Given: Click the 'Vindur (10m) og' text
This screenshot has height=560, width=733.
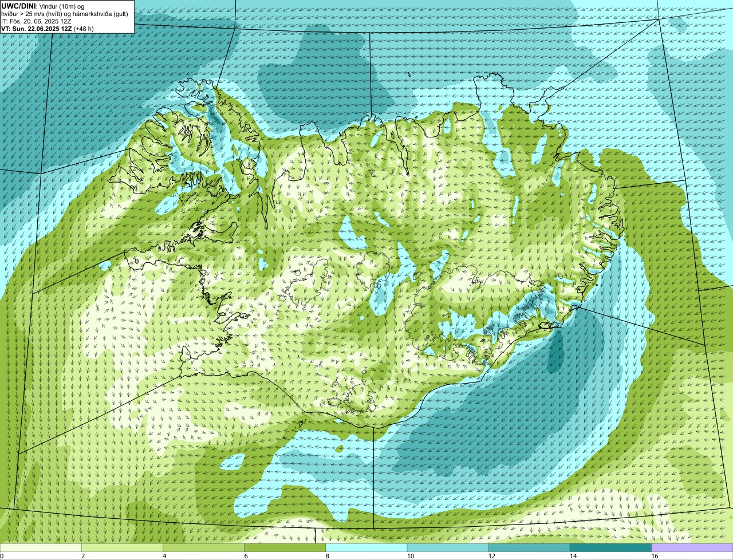Looking at the screenshot, I should 61,6.
